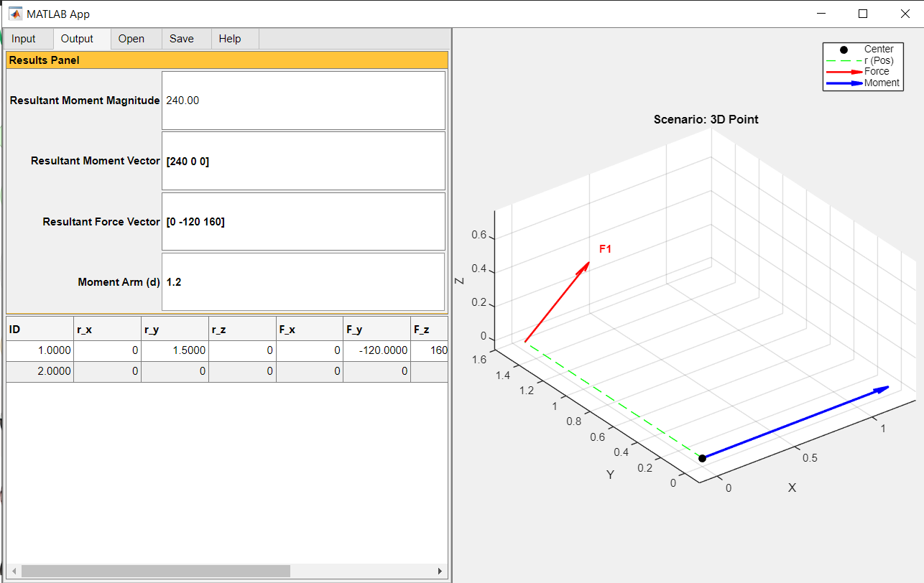The height and width of the screenshot is (583, 924).
Task: Select the ID cell 1.0000
Action: [x=40, y=350]
